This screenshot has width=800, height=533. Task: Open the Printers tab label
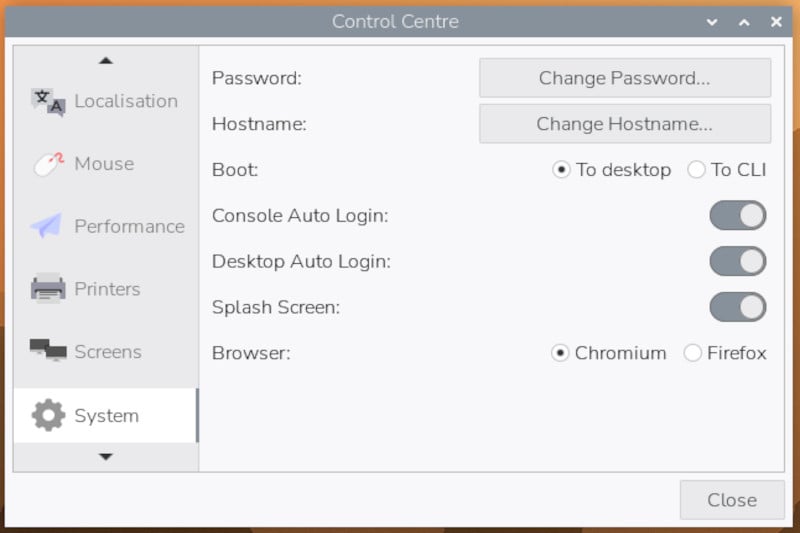pyautogui.click(x=107, y=289)
